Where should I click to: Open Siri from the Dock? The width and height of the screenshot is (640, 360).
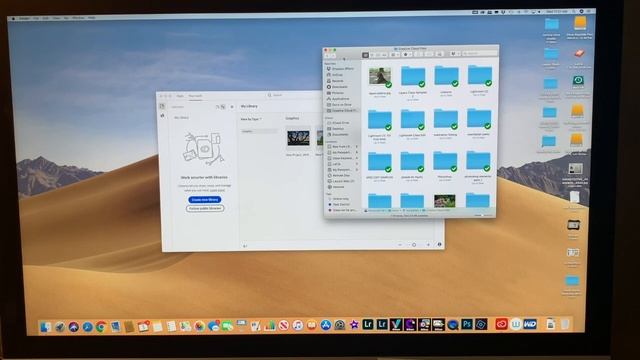point(73,327)
